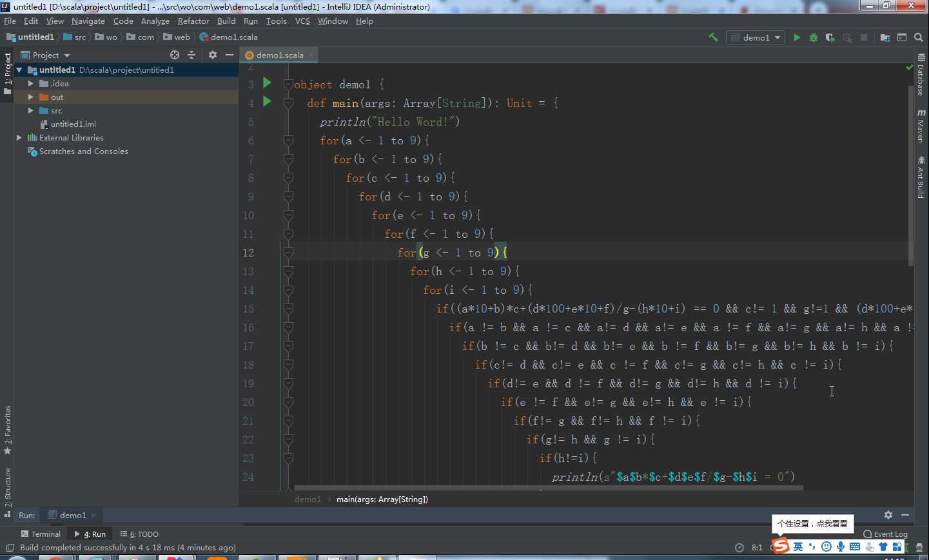Click Sogou skin shirt icon
This screenshot has width=929, height=560.
[x=883, y=546]
